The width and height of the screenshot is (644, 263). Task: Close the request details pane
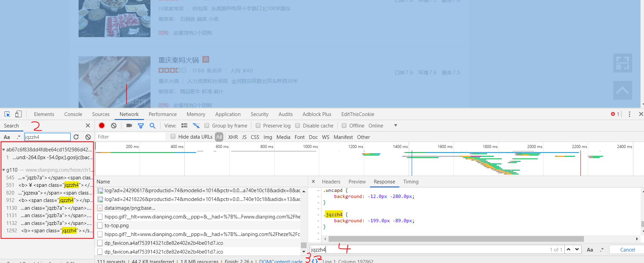click(313, 181)
